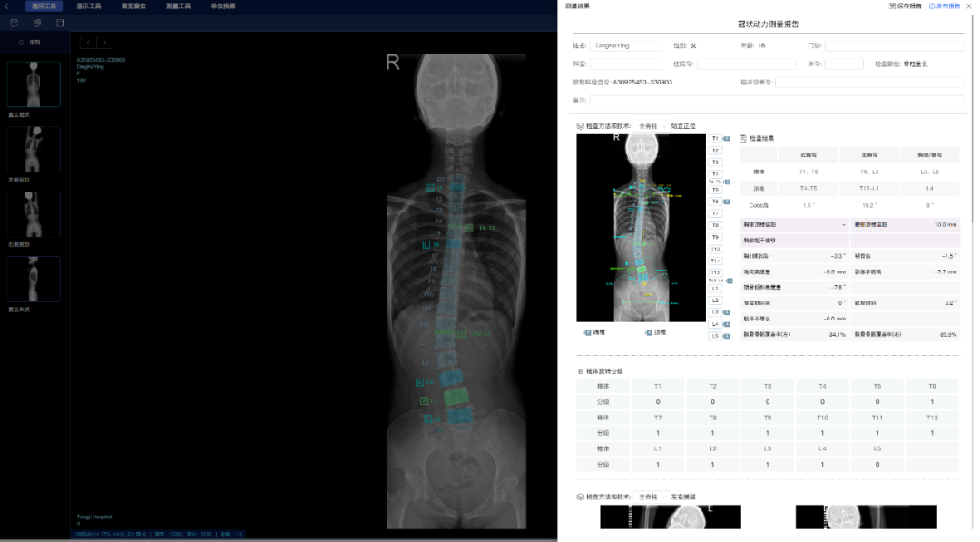This screenshot has height=542, width=980.
Task: Click the A marker beside T4-T5
Action: pyautogui.click(x=727, y=182)
